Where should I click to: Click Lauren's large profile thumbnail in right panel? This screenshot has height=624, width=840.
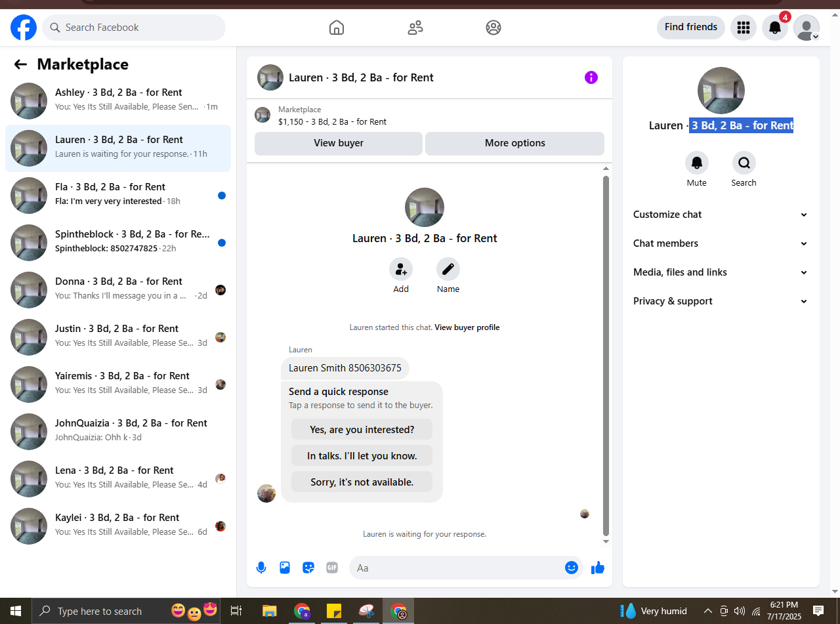point(721,91)
